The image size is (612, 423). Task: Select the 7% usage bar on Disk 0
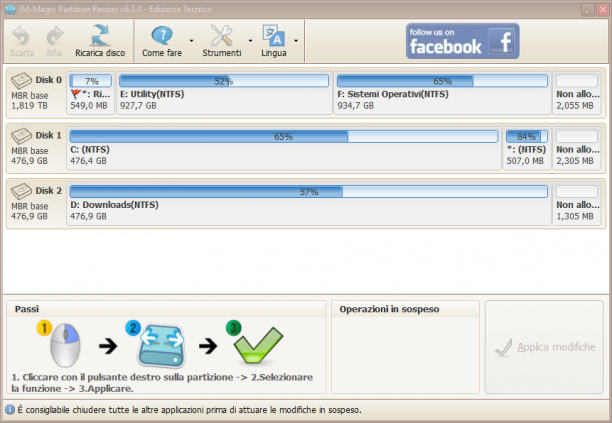click(91, 81)
